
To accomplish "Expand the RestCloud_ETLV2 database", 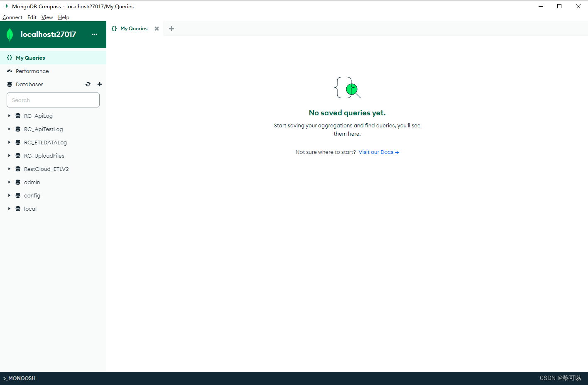I will click(x=9, y=169).
